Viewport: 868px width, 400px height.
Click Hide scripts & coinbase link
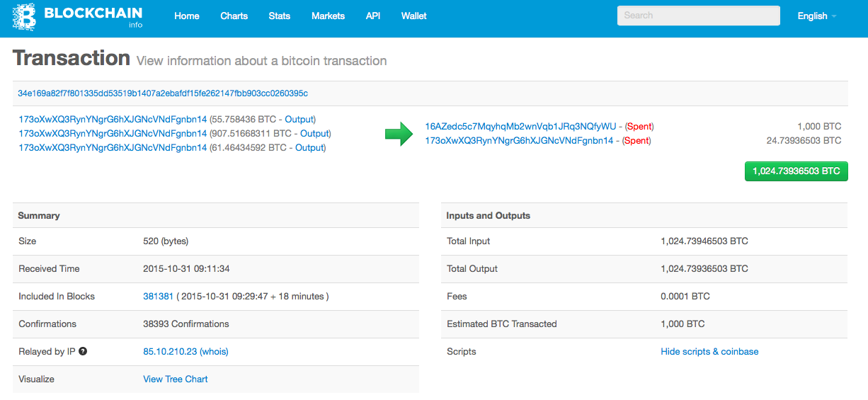tap(709, 352)
